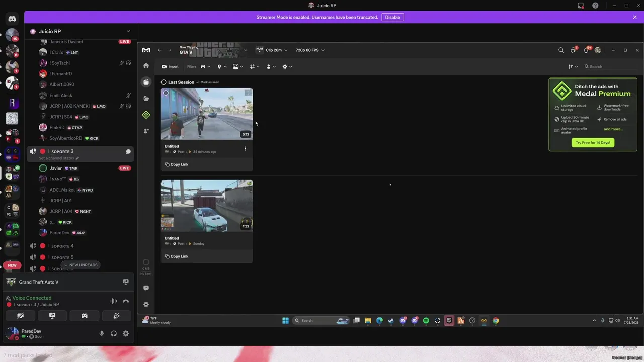This screenshot has width=644, height=362.
Task: Open Epic Games Launcher from taskbar
Action: pyautogui.click(x=449, y=321)
